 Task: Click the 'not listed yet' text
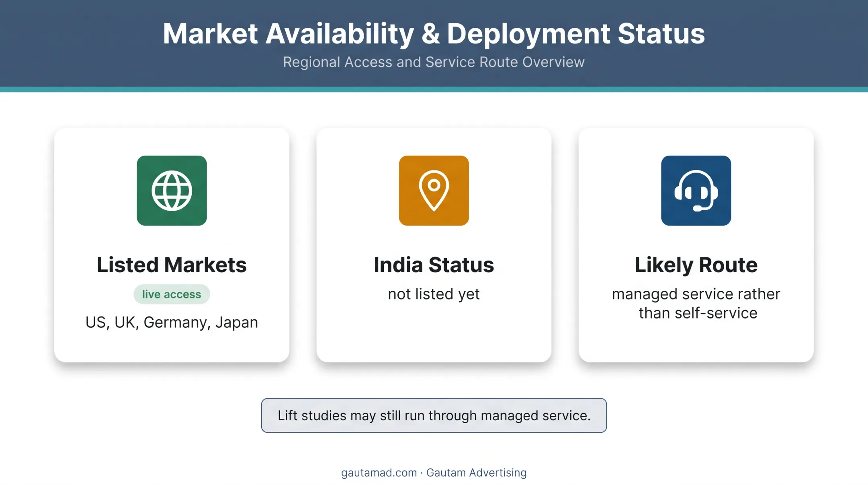[x=434, y=294]
